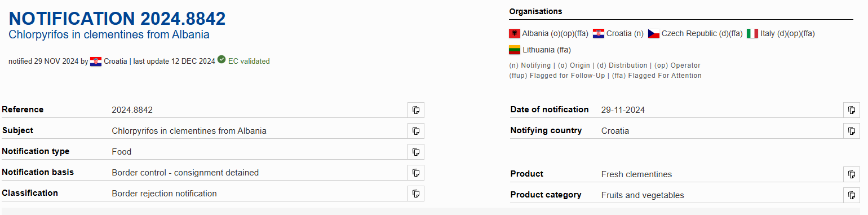This screenshot has width=868, height=215.
Task: Click the Croatia flag beside notified date
Action: point(96,62)
